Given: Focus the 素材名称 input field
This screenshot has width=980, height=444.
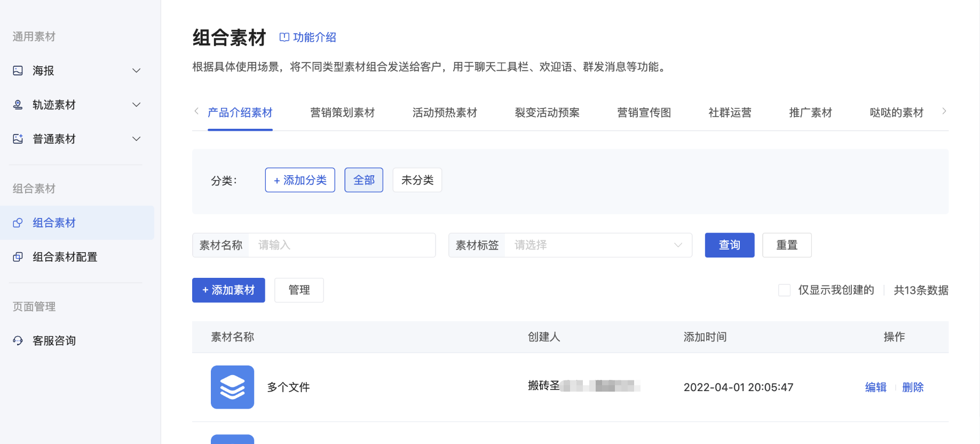Looking at the screenshot, I should click(314, 245).
